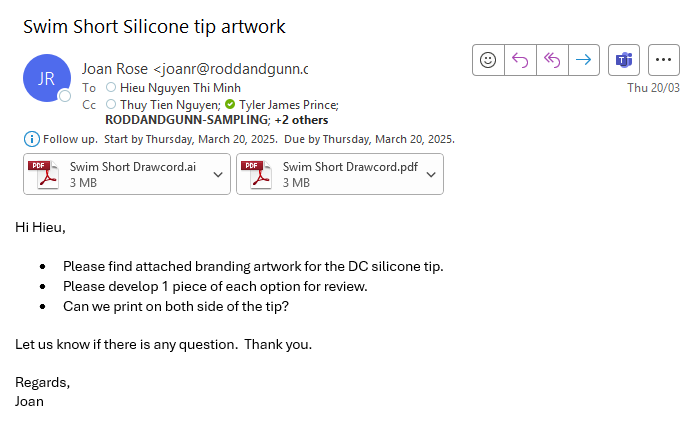This screenshot has width=684, height=434.
Task: Click the JR sender avatar
Action: tap(47, 78)
